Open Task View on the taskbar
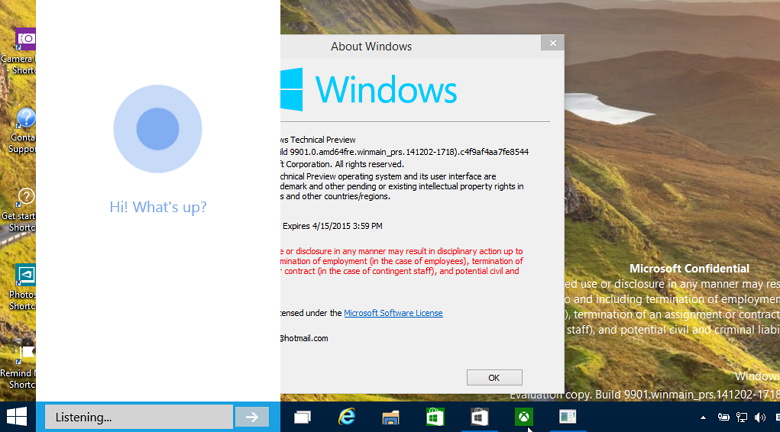The width and height of the screenshot is (780, 432). click(x=302, y=417)
